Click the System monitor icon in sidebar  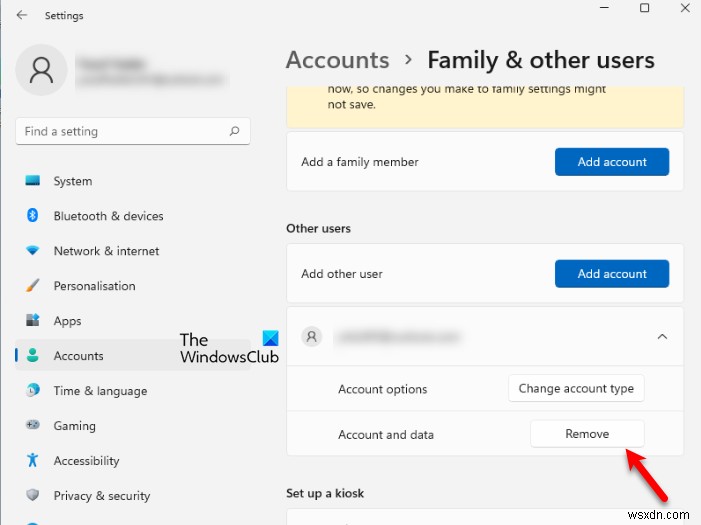pyautogui.click(x=33, y=181)
